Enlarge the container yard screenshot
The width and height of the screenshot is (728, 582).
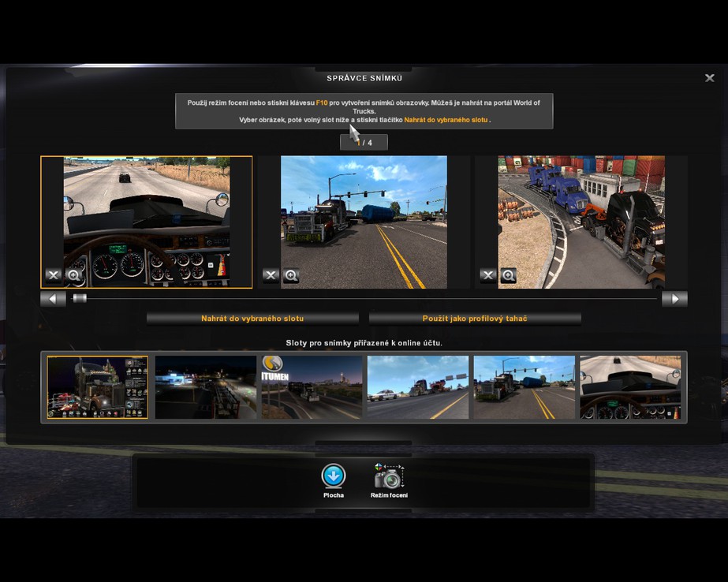[509, 275]
